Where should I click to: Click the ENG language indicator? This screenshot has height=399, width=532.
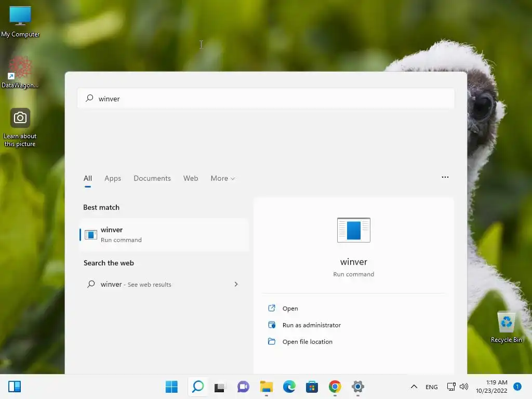pyautogui.click(x=432, y=387)
